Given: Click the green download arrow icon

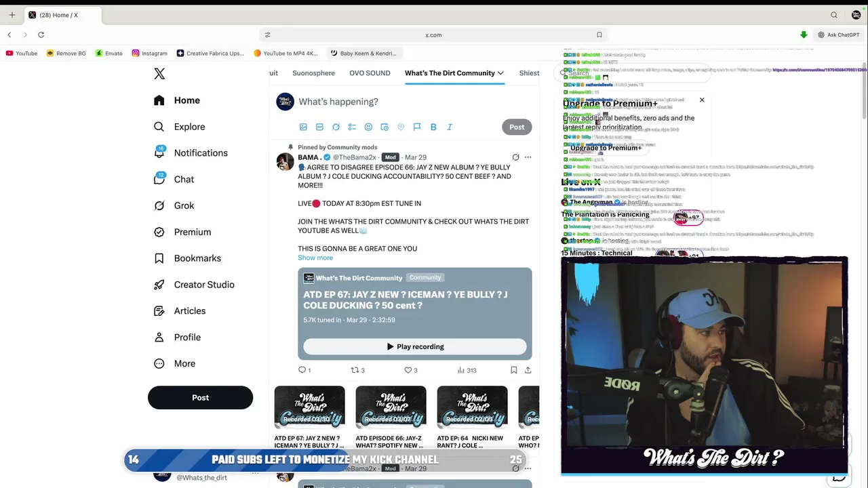Looking at the screenshot, I should [x=804, y=35].
